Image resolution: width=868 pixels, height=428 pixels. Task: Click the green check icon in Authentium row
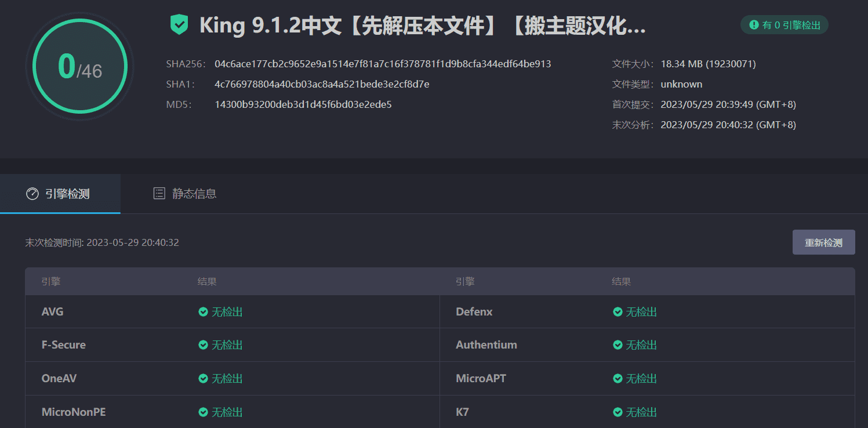(x=618, y=345)
